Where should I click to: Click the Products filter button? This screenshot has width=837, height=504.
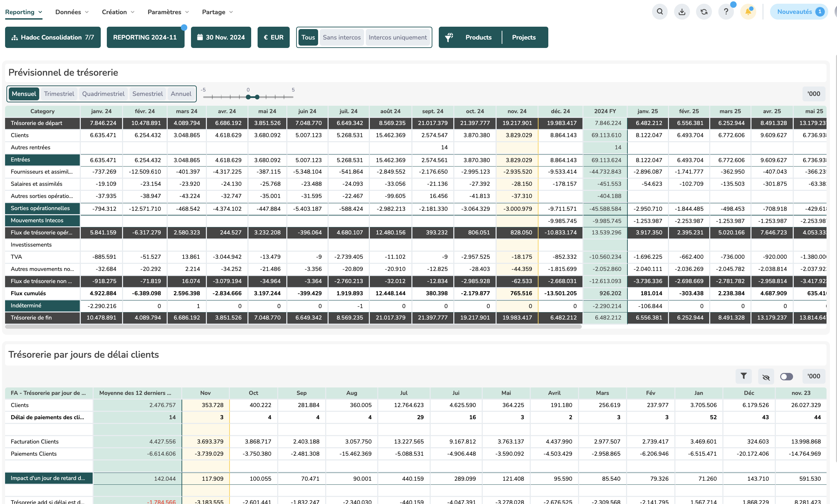pos(478,37)
